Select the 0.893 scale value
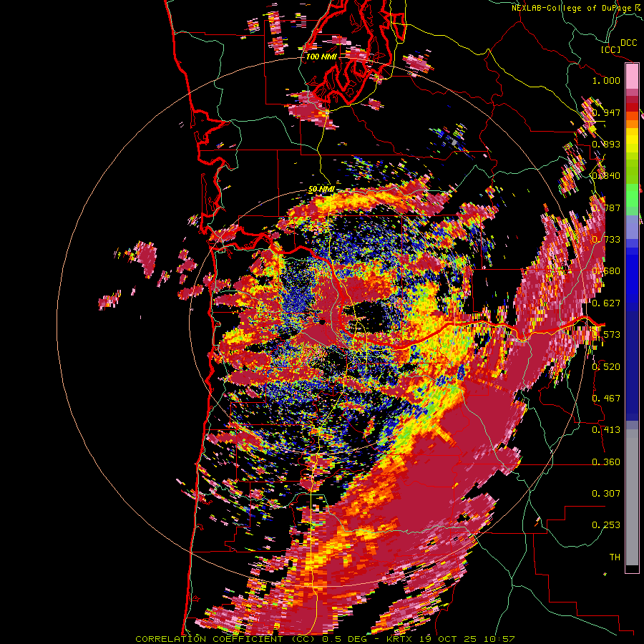 tap(606, 144)
